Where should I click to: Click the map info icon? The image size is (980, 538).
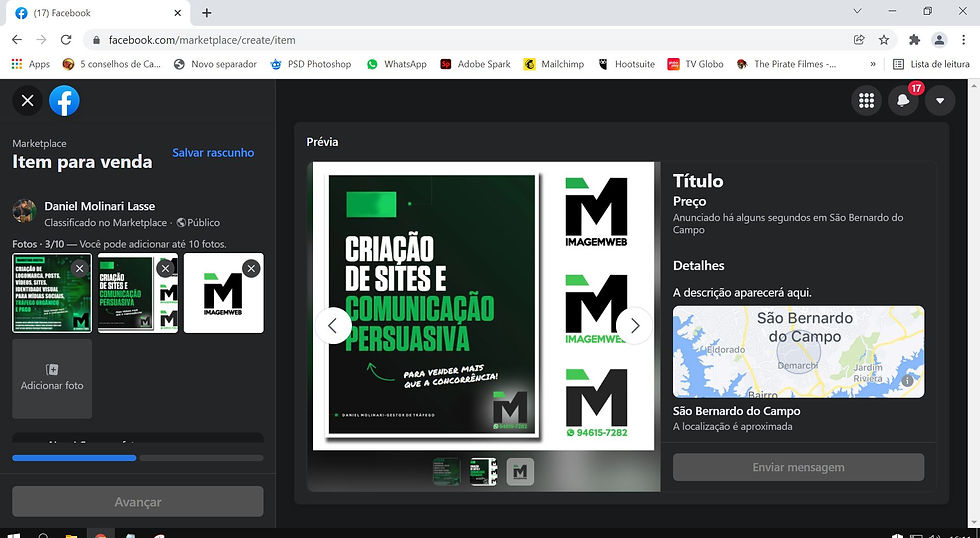[908, 381]
